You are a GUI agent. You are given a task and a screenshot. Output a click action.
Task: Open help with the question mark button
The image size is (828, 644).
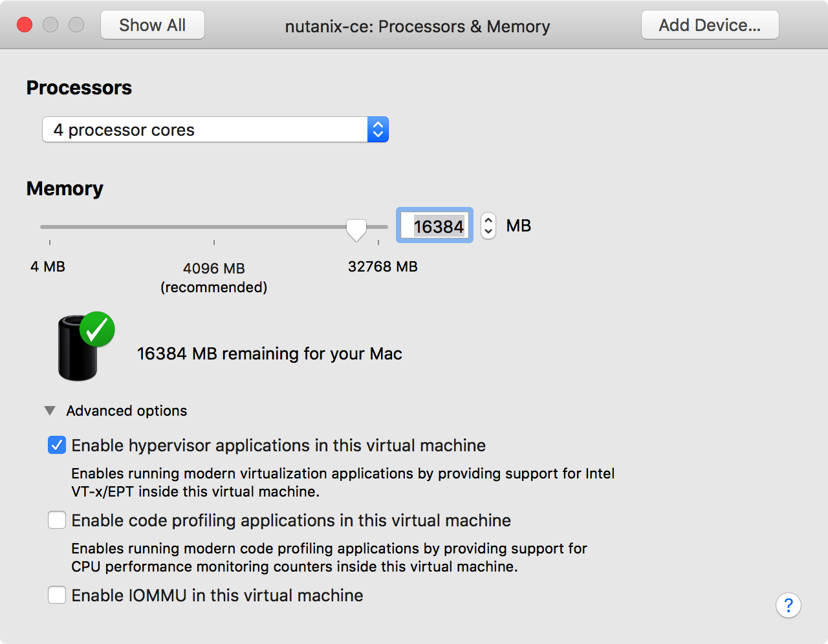click(x=788, y=605)
